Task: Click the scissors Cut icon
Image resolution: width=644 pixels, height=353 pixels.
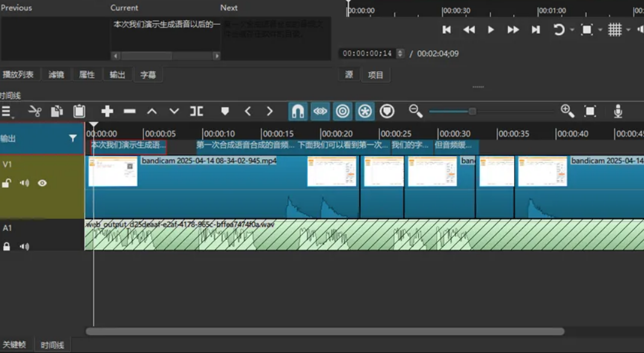Action: click(34, 111)
